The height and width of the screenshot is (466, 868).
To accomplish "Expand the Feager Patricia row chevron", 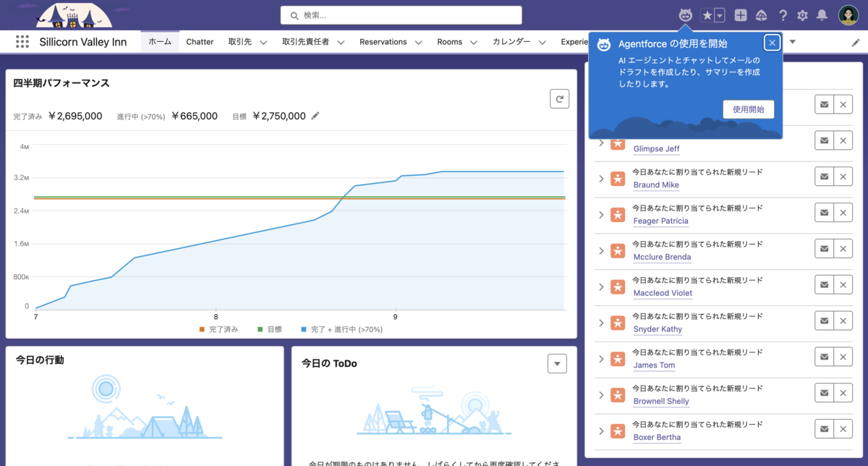I will [x=601, y=215].
